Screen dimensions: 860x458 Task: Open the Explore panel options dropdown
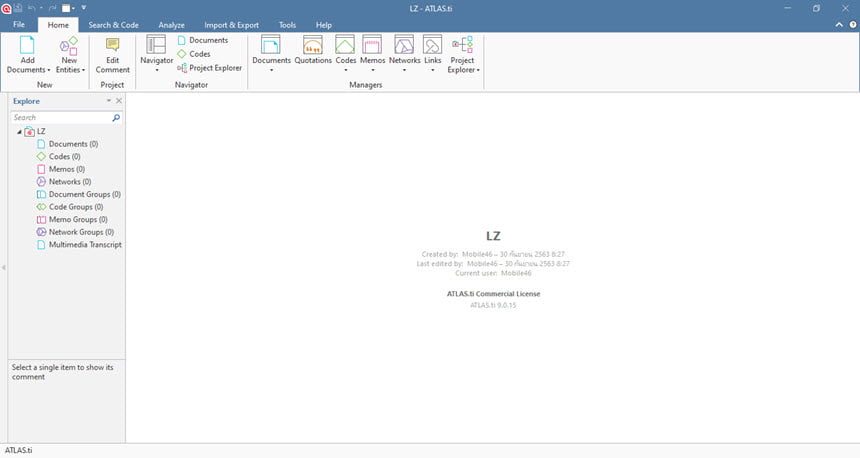coord(109,101)
